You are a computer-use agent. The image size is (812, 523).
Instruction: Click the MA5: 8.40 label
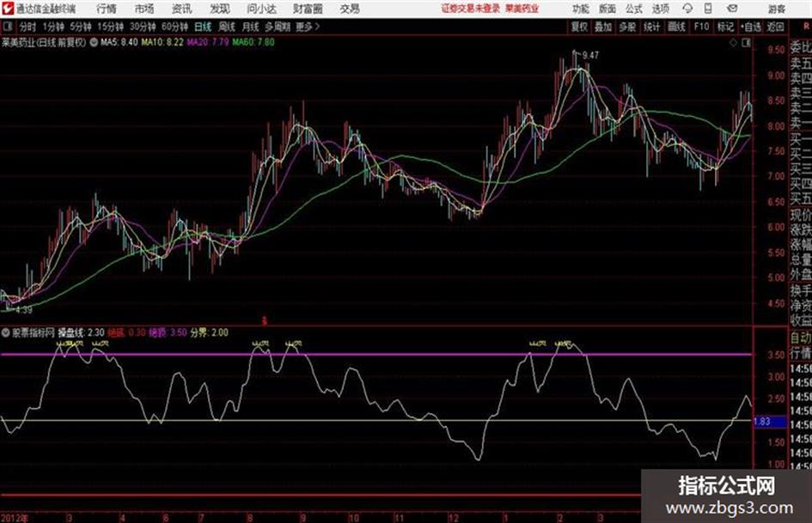point(119,42)
